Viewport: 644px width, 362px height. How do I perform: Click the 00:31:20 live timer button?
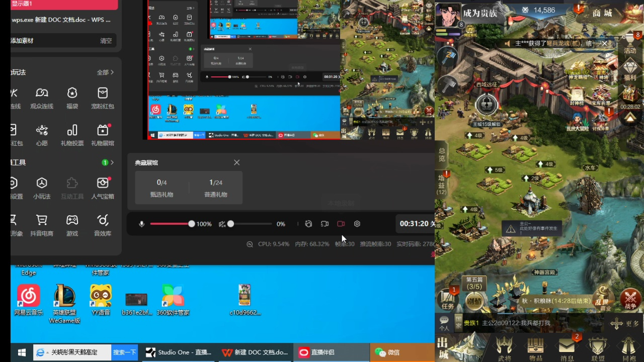tap(415, 224)
